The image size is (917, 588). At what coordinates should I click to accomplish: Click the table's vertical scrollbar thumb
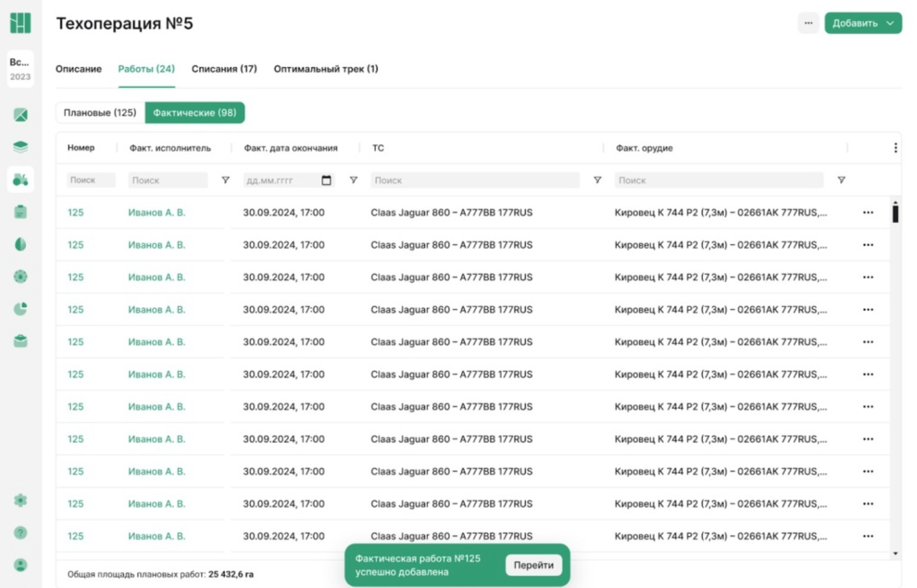tap(896, 215)
